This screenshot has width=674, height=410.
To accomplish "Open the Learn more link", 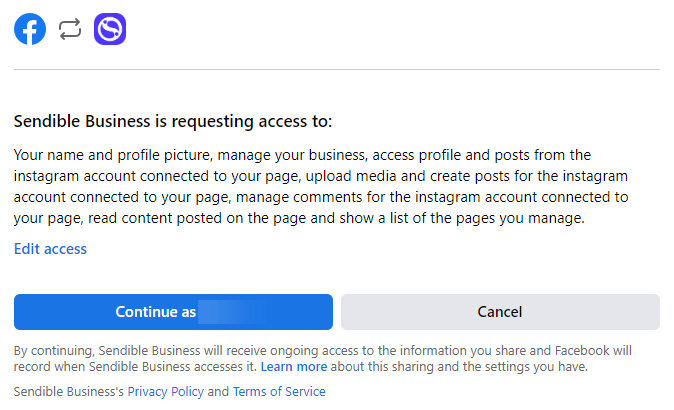I will (294, 367).
